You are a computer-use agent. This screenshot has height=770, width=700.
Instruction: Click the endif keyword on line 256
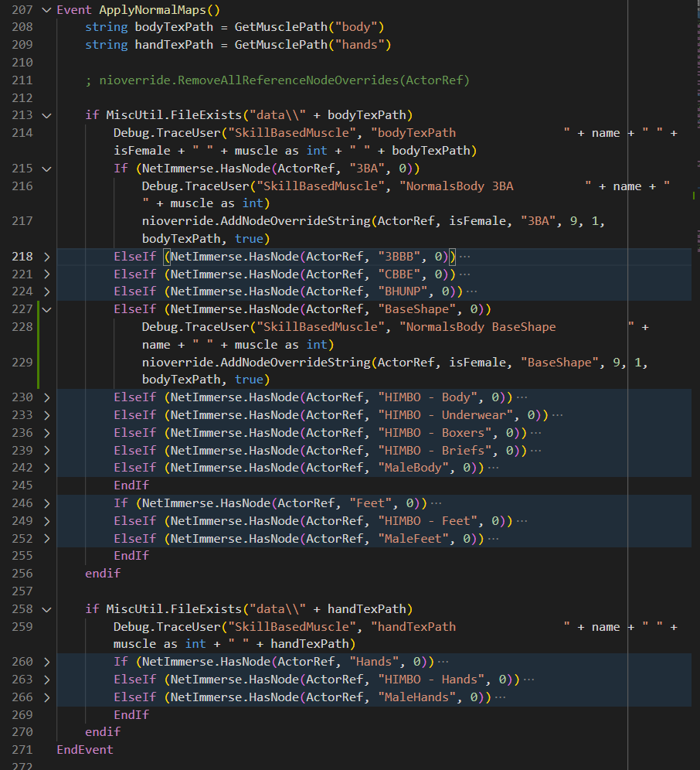click(103, 574)
